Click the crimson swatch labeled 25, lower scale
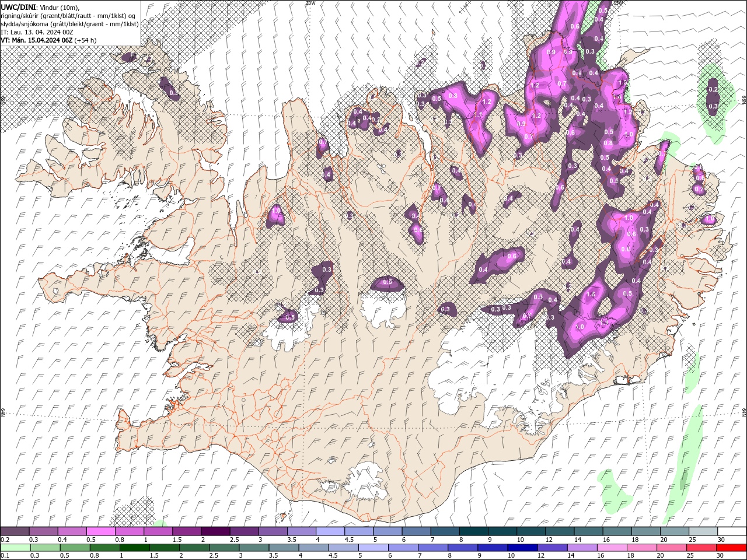Image resolution: width=747 pixels, height=560 pixels. click(701, 548)
